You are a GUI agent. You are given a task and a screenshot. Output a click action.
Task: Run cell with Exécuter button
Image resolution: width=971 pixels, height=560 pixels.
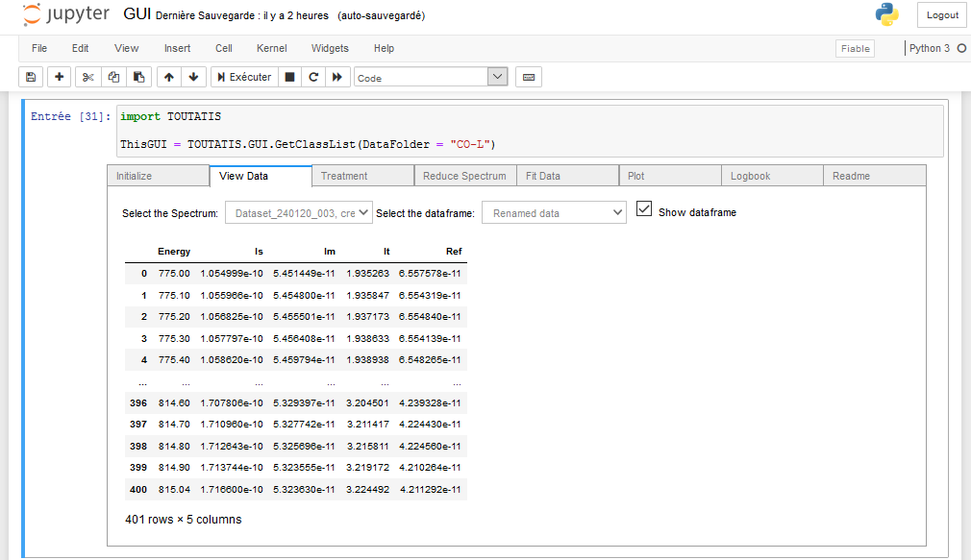click(244, 78)
